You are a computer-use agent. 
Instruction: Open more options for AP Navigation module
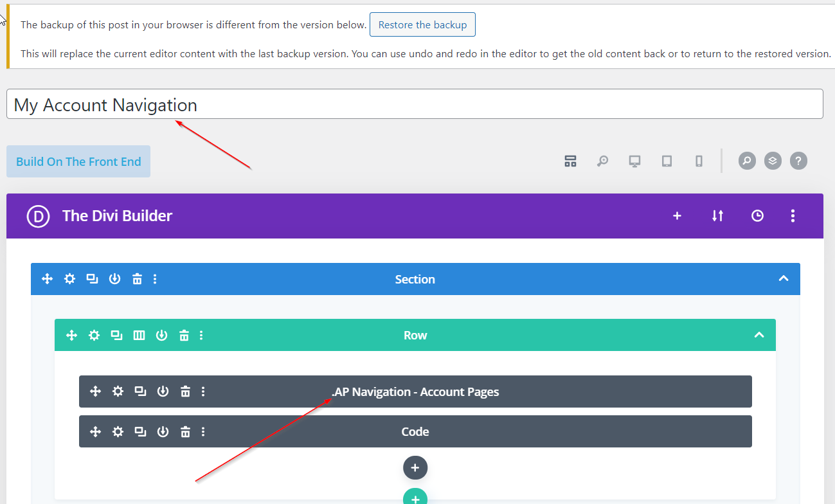[203, 392]
